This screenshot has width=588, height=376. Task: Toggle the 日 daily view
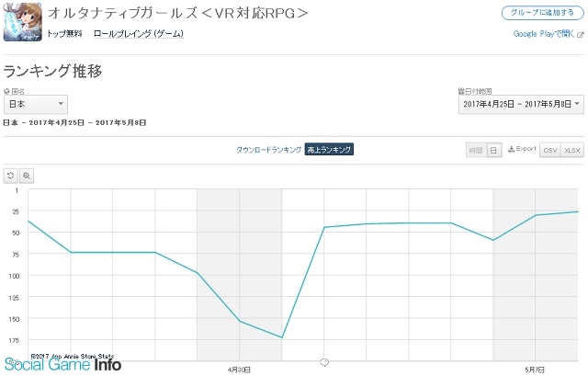[x=494, y=150]
